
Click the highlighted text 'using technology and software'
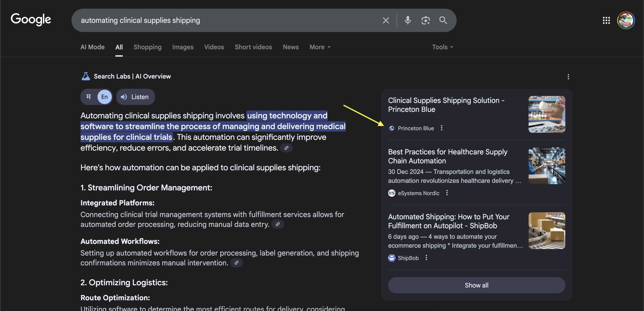tap(213, 121)
